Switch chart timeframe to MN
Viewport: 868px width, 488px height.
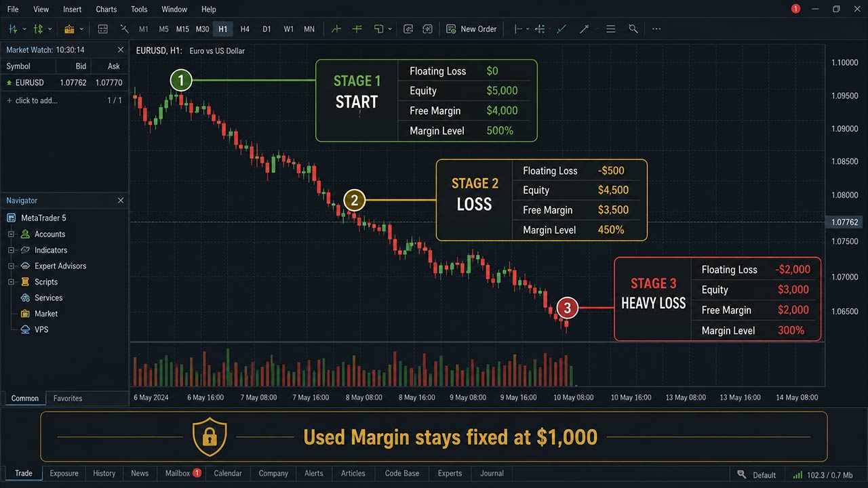click(309, 29)
